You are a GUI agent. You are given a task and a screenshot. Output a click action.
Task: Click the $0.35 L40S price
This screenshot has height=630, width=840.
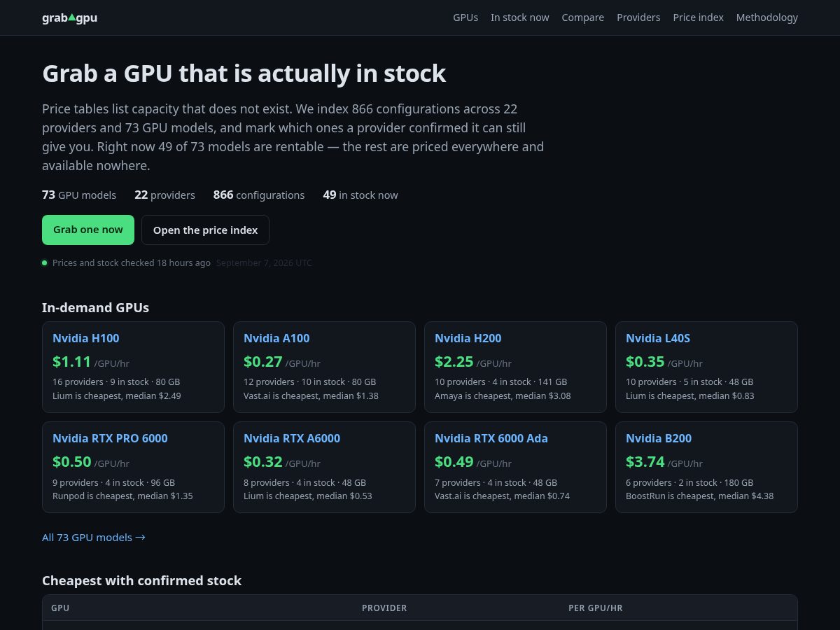[645, 362]
